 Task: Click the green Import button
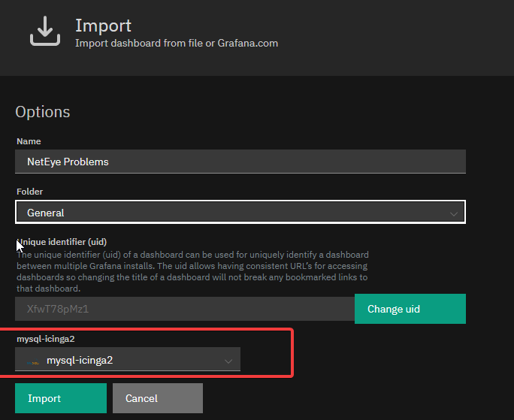pos(61,398)
